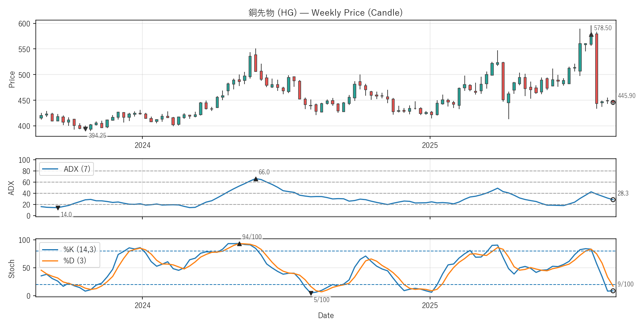This screenshot has height=327, width=644.
Task: Click the %D (3) legend entry
Action: pyautogui.click(x=64, y=261)
